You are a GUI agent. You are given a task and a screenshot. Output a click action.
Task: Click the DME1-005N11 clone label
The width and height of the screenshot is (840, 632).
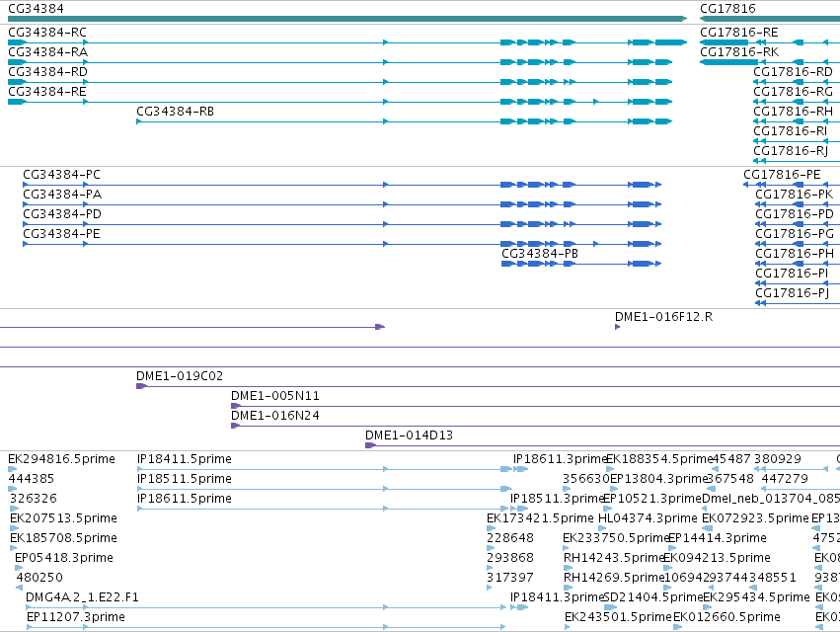(x=275, y=396)
